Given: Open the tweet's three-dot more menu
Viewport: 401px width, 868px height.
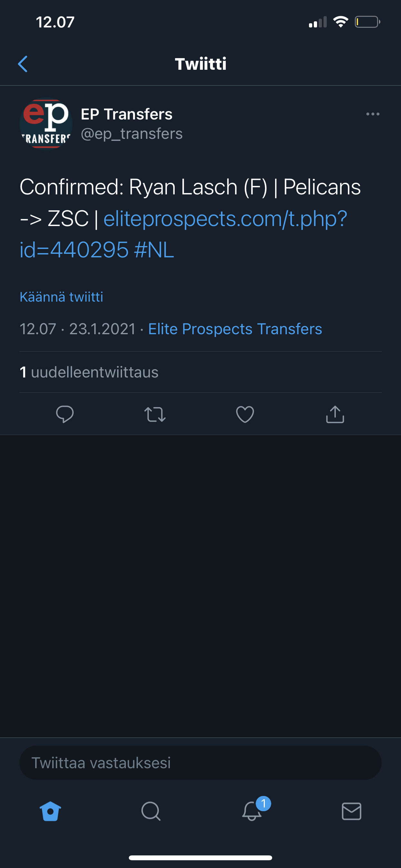Looking at the screenshot, I should 373,114.
